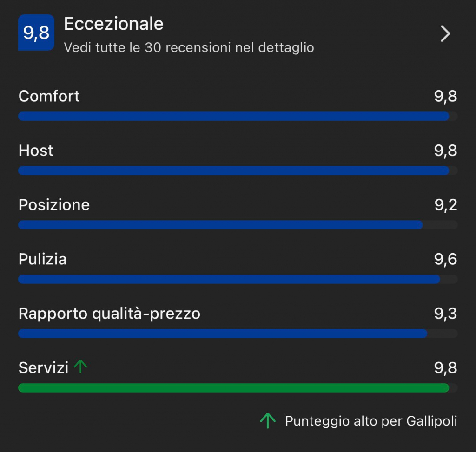Open reviews with the right chevron arrow
This screenshot has height=452, width=476.
[x=445, y=33]
